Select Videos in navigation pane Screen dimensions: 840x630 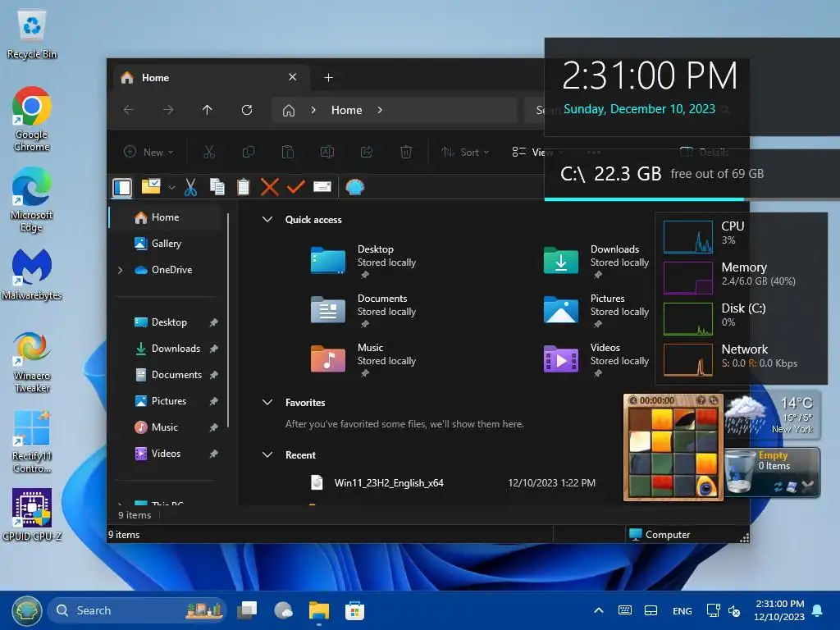click(166, 453)
